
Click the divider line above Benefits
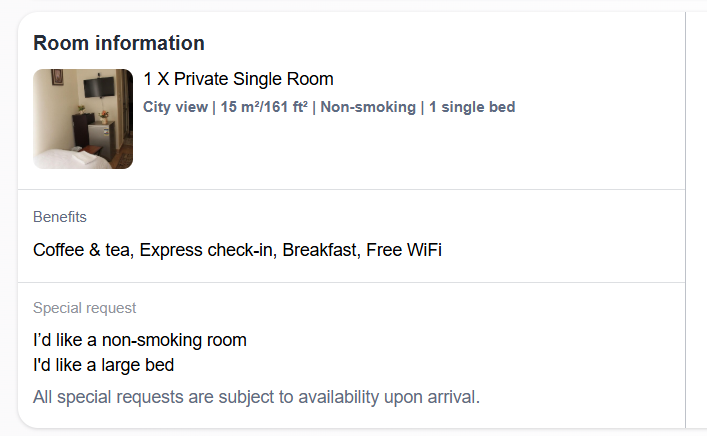pos(352,190)
